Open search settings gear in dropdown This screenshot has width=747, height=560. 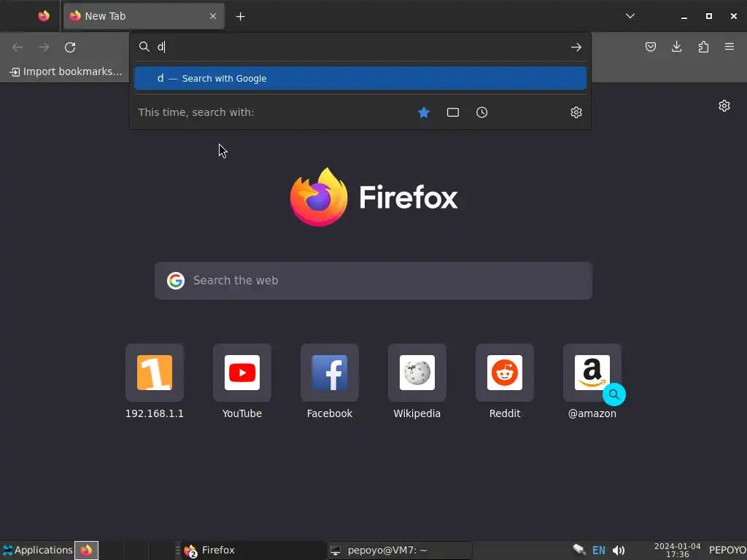[576, 112]
